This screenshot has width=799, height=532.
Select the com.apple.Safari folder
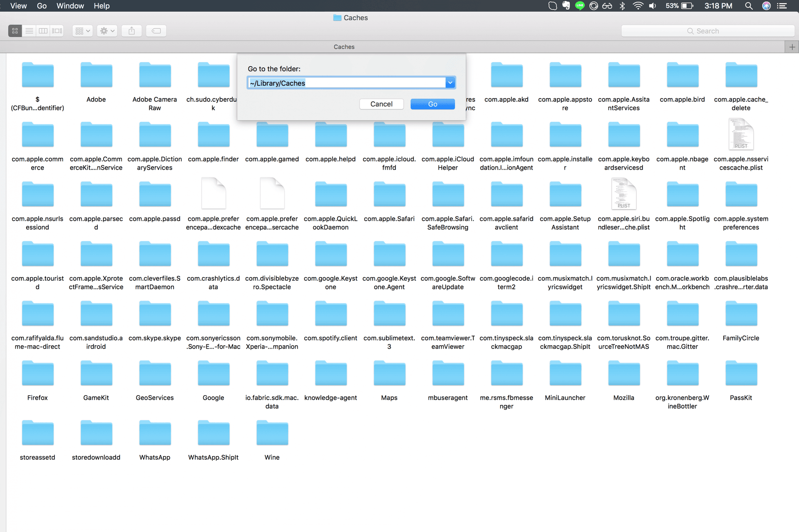[x=389, y=194]
